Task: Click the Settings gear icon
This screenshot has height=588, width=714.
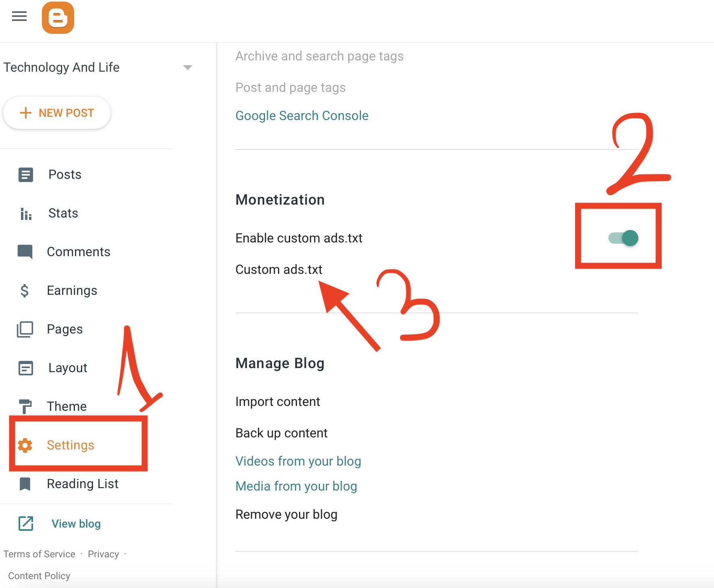Action: [x=25, y=445]
